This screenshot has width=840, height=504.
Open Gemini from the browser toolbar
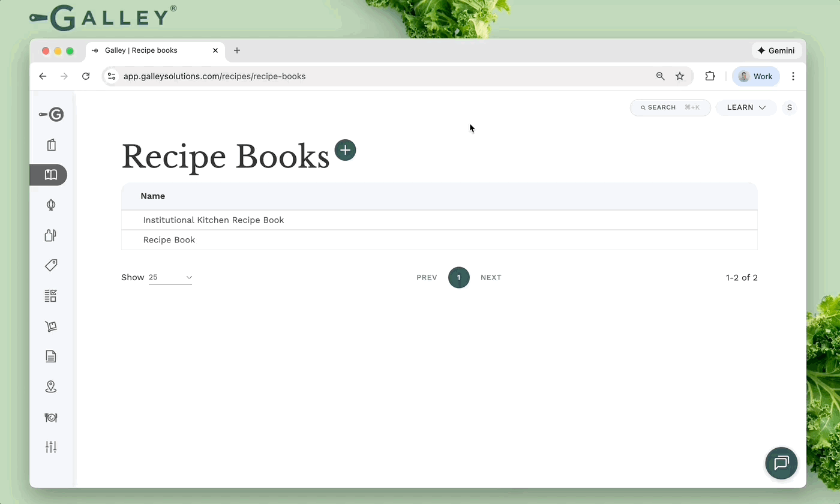(x=776, y=50)
